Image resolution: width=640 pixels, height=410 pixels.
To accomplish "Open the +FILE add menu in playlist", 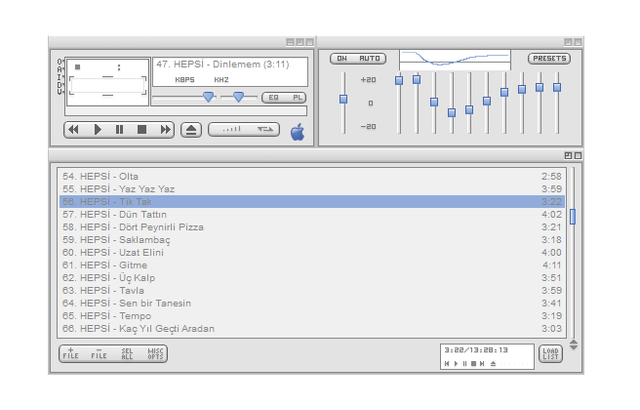I will coord(71,353).
